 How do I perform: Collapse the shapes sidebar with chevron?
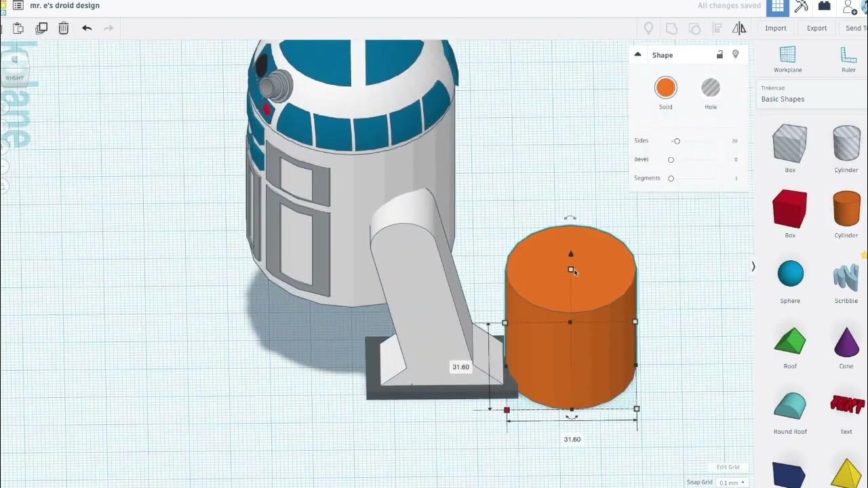[x=753, y=267]
